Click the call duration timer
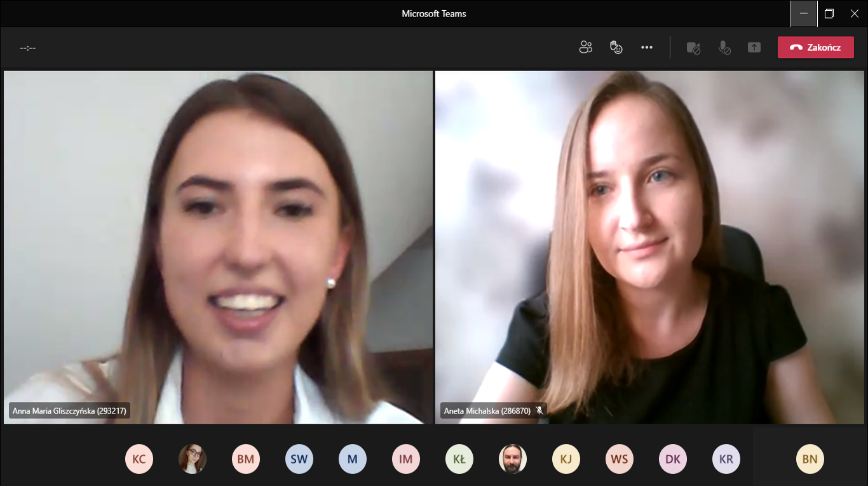This screenshot has height=486, width=868. pyautogui.click(x=27, y=48)
